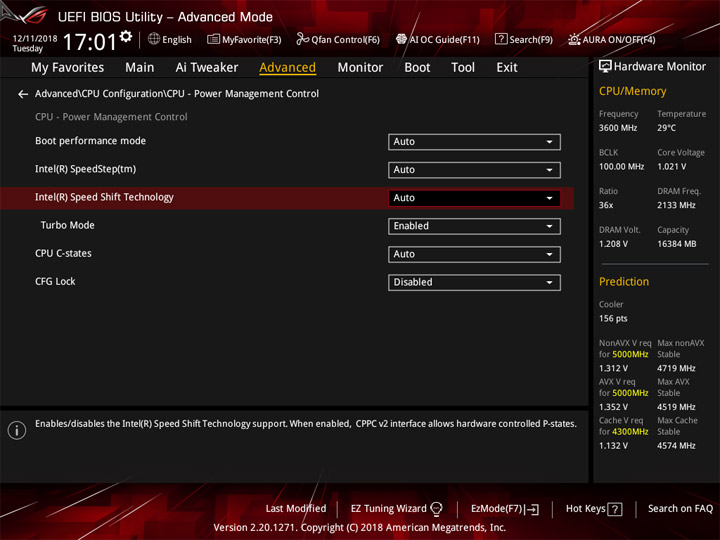The image size is (720, 540).
Task: Click Search on FAQ link
Action: [x=681, y=509]
